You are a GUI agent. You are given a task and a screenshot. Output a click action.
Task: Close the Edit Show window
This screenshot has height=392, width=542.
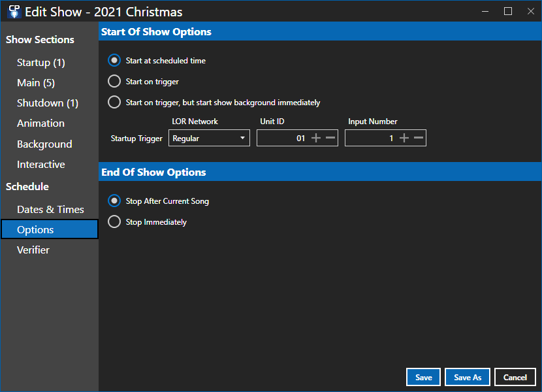[x=531, y=11]
